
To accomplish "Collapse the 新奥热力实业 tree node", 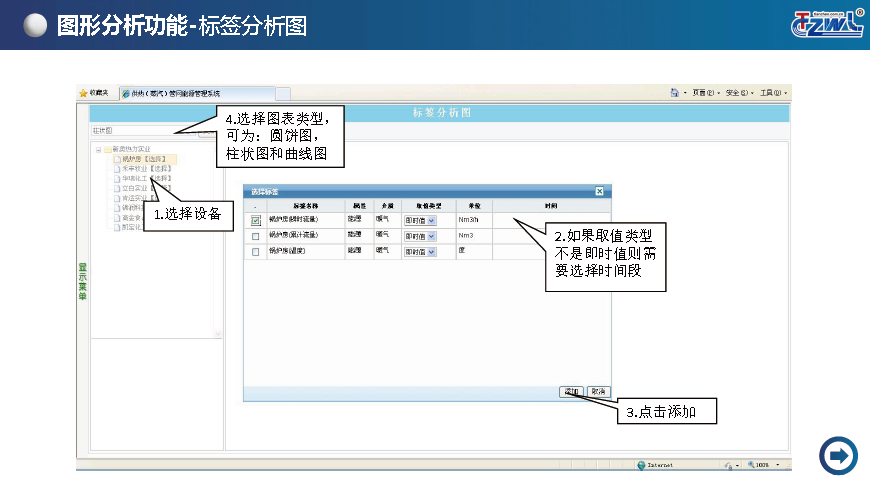I will click(99, 149).
